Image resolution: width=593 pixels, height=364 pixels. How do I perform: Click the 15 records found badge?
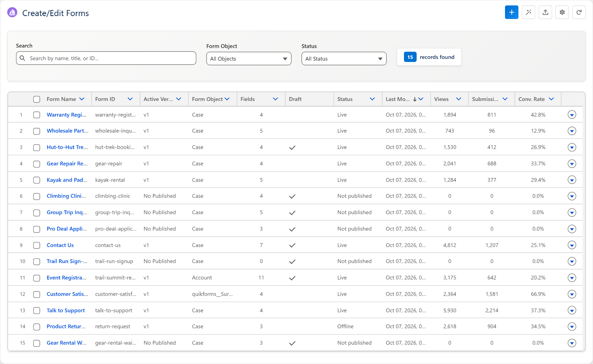429,57
